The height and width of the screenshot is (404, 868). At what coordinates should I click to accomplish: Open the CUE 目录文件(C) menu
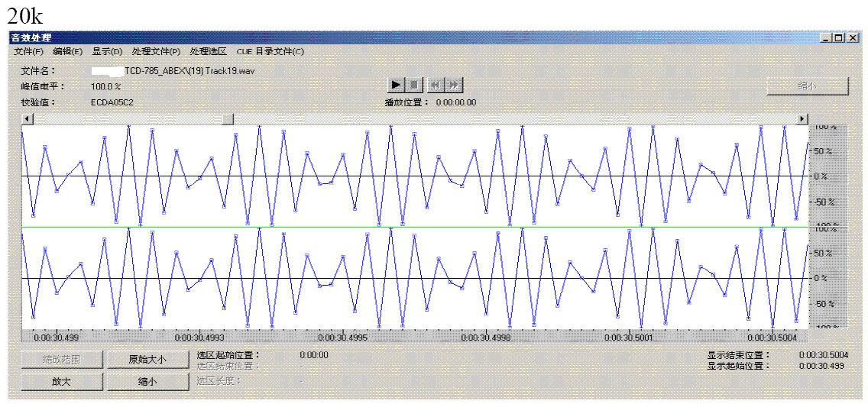click(270, 52)
